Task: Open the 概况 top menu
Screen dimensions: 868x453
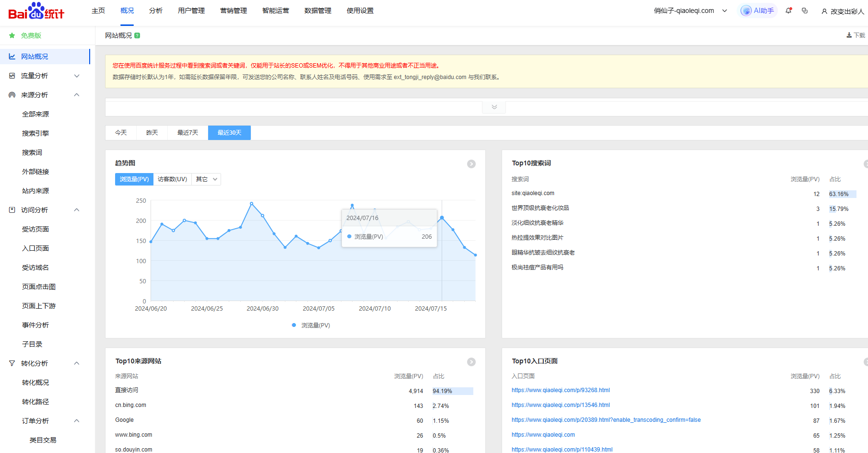Action: click(x=127, y=11)
